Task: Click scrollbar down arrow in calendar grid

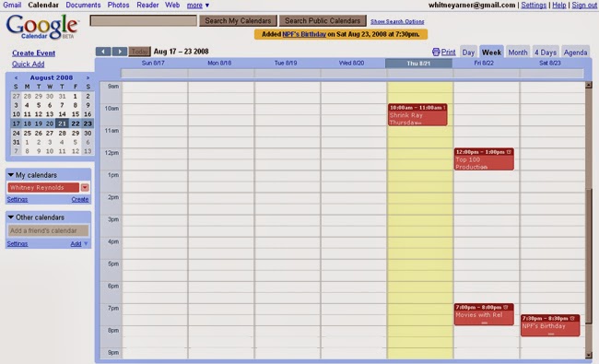Action: [588, 355]
